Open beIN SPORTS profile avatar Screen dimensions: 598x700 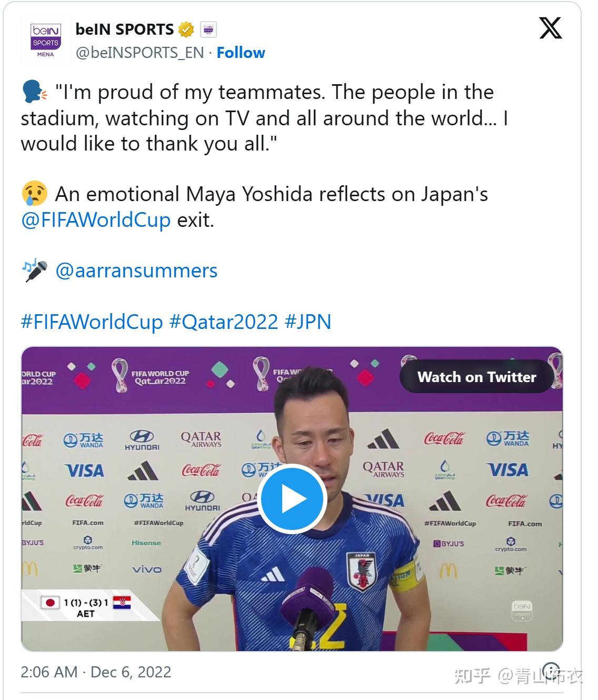click(46, 40)
